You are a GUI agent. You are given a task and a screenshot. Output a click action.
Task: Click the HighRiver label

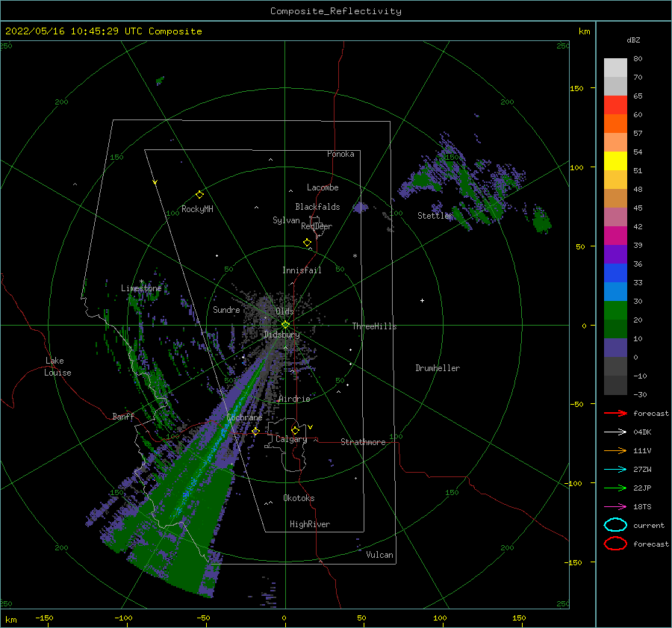pos(310,524)
